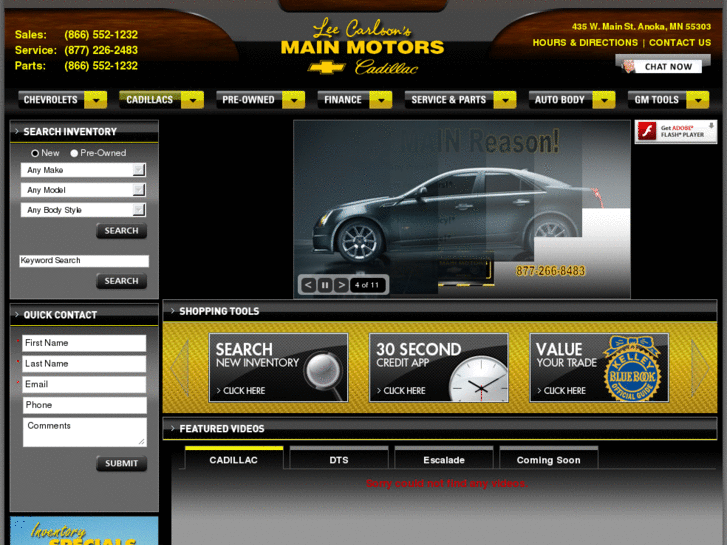Go to previous slide in slideshow
This screenshot has width=727, height=545.
click(x=308, y=285)
